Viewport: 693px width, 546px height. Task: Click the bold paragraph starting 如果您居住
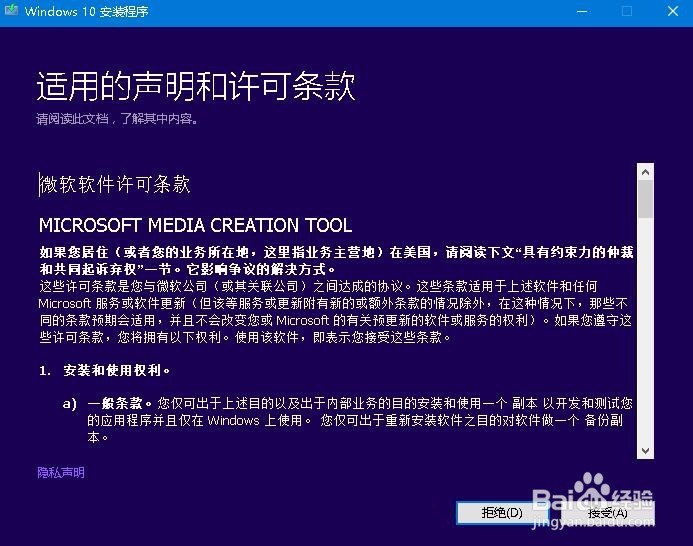point(336,260)
